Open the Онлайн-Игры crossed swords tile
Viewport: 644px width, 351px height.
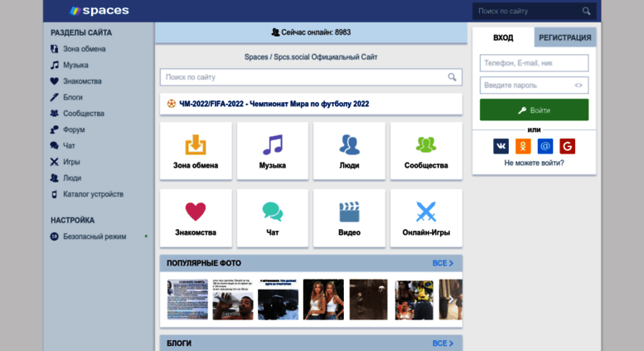coord(426,212)
